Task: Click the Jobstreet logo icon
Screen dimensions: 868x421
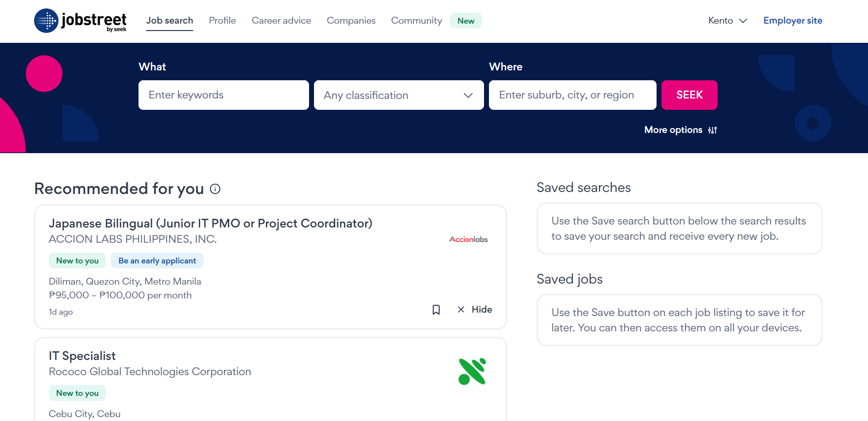Action: click(46, 21)
